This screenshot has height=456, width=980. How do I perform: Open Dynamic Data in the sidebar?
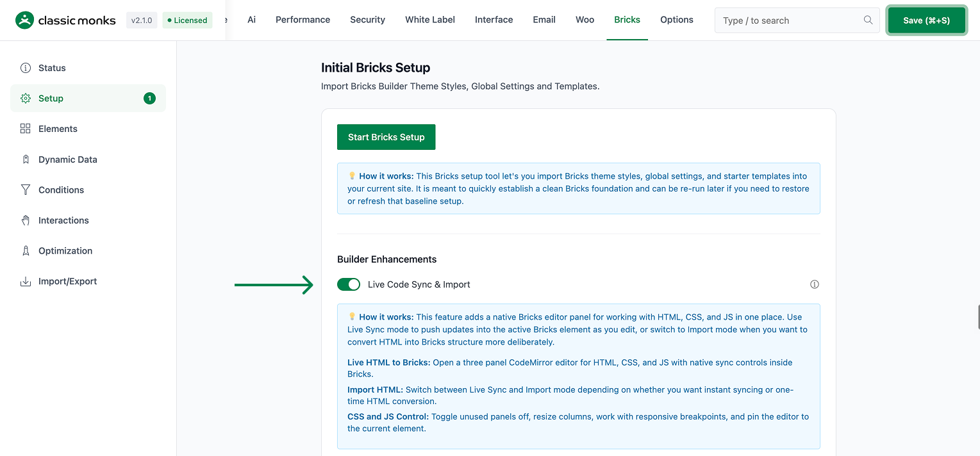tap(88, 159)
